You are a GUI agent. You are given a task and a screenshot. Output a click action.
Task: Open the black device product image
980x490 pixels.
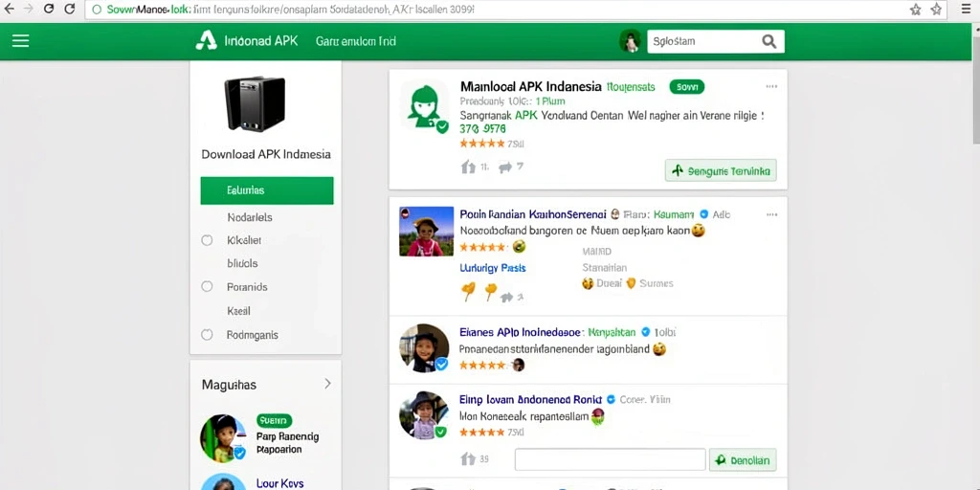pyautogui.click(x=255, y=103)
